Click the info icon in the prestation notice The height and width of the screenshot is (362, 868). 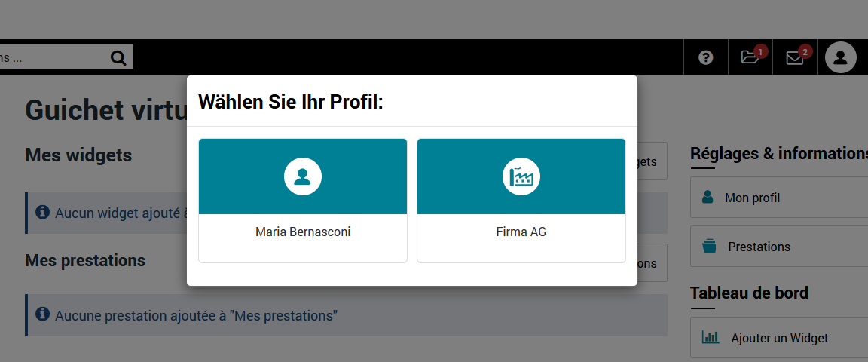tap(43, 314)
